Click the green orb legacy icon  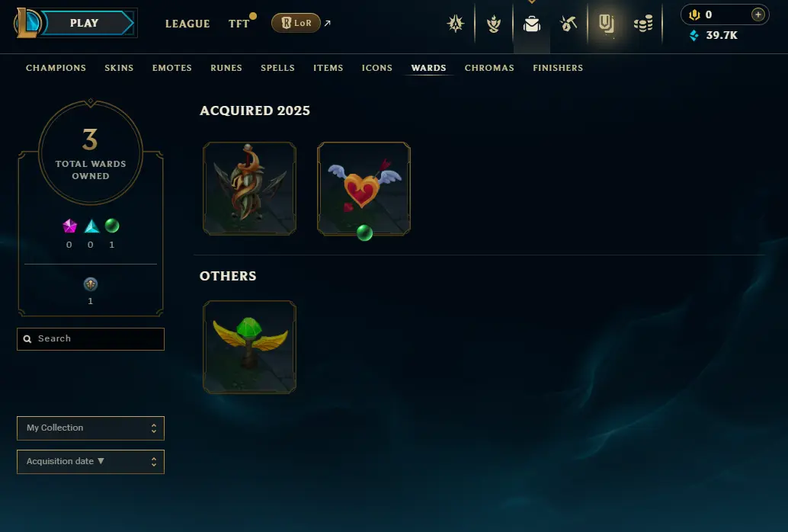point(112,226)
